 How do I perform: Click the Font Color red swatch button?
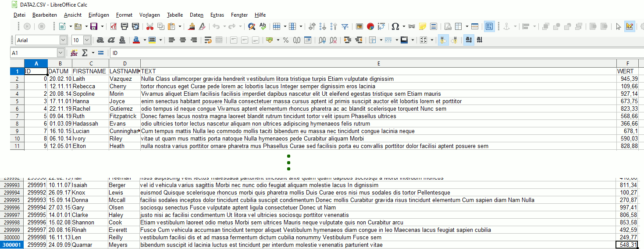136,40
